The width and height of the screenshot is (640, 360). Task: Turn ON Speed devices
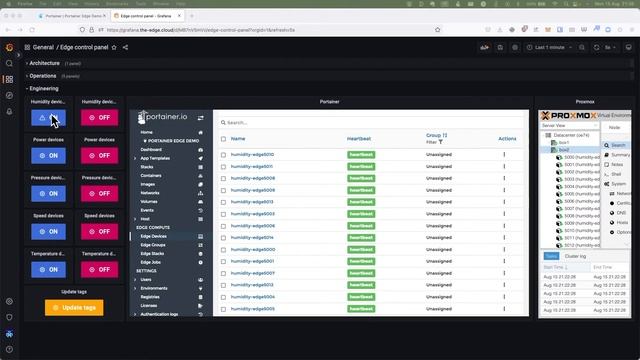(48, 231)
